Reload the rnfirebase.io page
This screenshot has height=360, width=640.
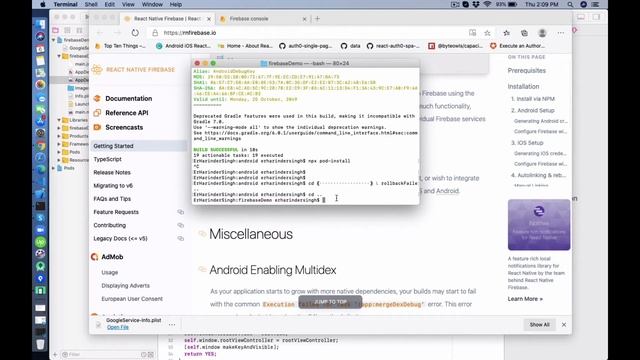135,33
